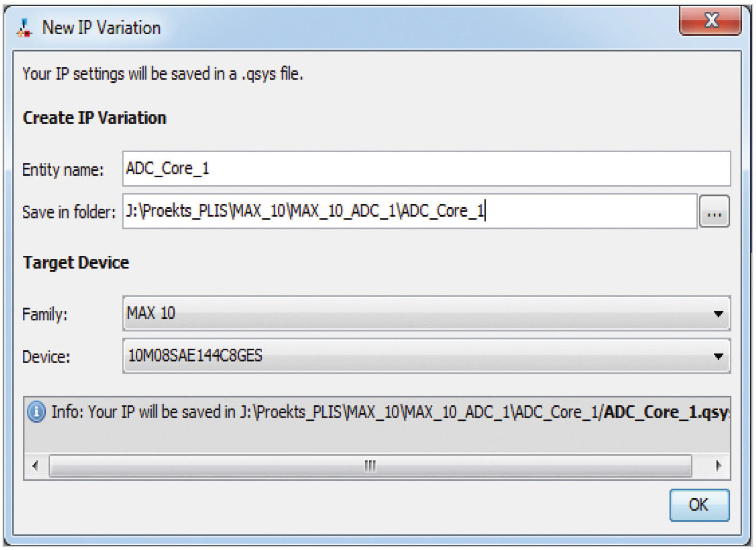
Task: Click the info message save path text
Action: pos(390,412)
